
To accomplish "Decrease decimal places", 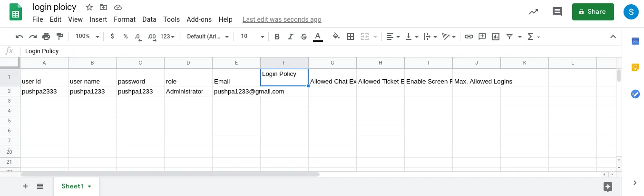I will (138, 37).
